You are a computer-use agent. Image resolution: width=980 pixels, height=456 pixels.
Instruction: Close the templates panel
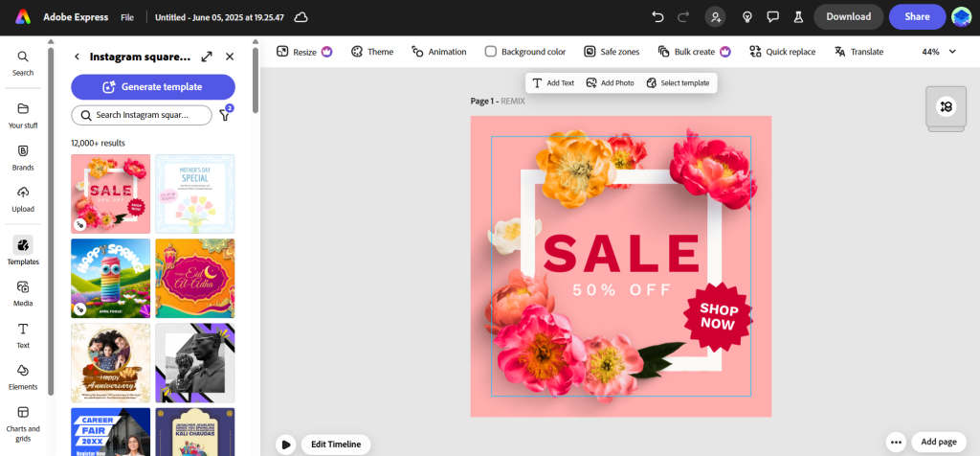[230, 57]
